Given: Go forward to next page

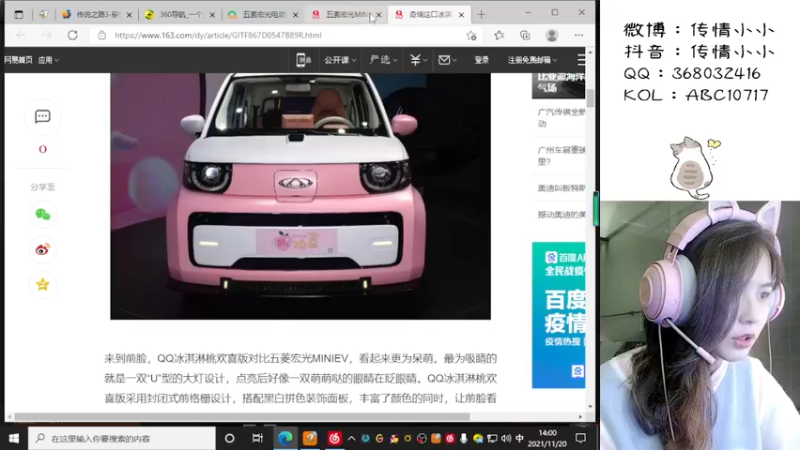Looking at the screenshot, I should [x=47, y=35].
